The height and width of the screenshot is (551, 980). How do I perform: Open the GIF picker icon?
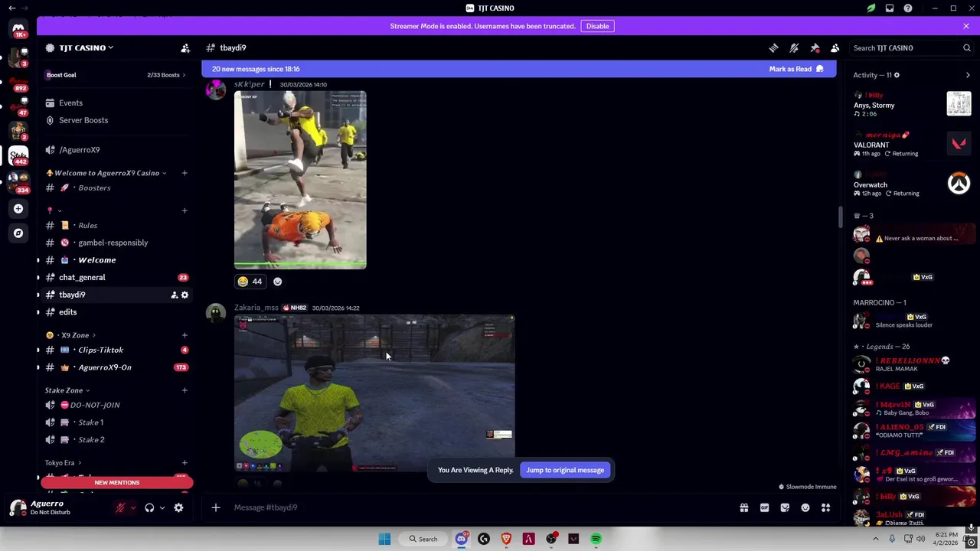coord(764,507)
